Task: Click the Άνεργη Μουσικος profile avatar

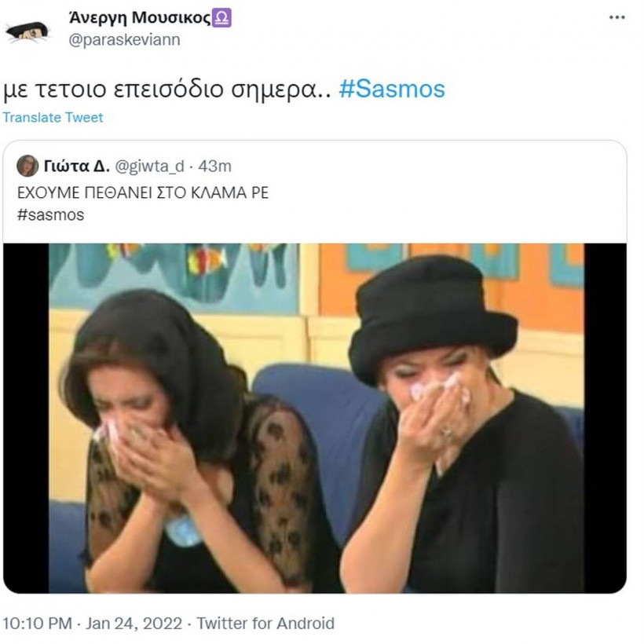Action: click(27, 30)
